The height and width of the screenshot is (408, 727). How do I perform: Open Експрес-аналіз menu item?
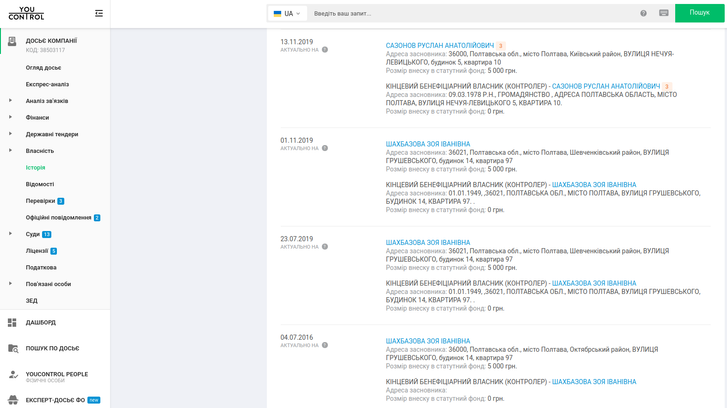(x=47, y=84)
